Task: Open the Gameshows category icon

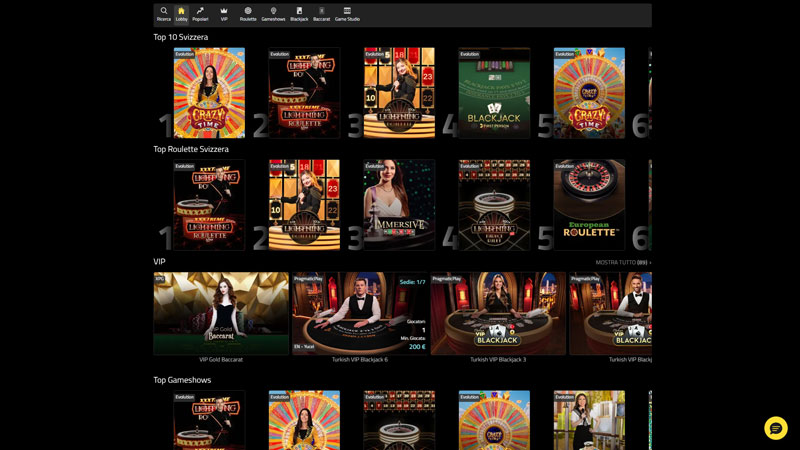Action: coord(273,14)
